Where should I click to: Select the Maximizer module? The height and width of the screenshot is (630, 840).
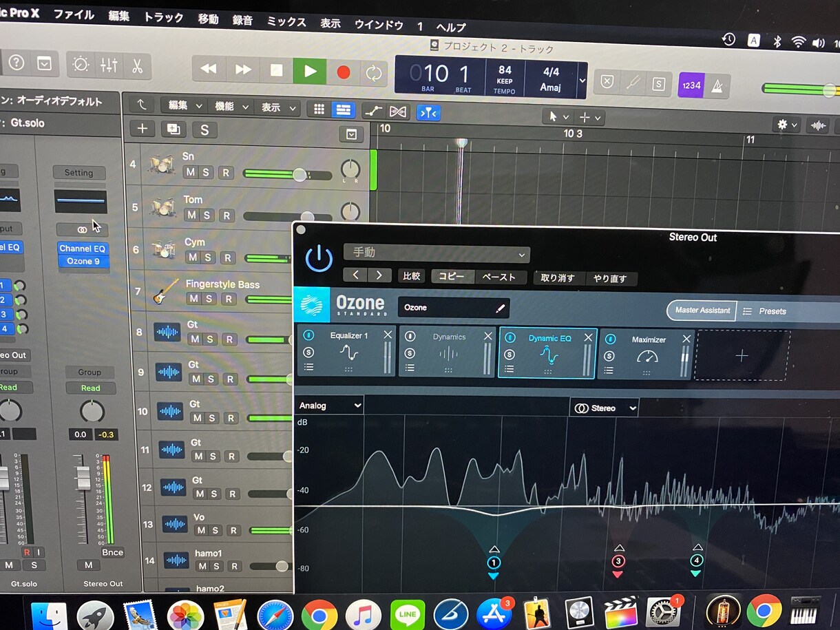(644, 354)
